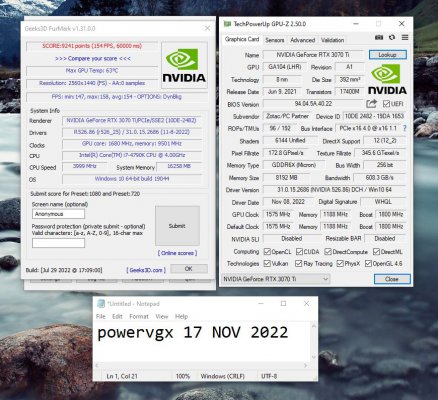Viewport: 438px width, 400px height.
Task: Click the Lookup button in GPU-Z
Action: pyautogui.click(x=388, y=55)
